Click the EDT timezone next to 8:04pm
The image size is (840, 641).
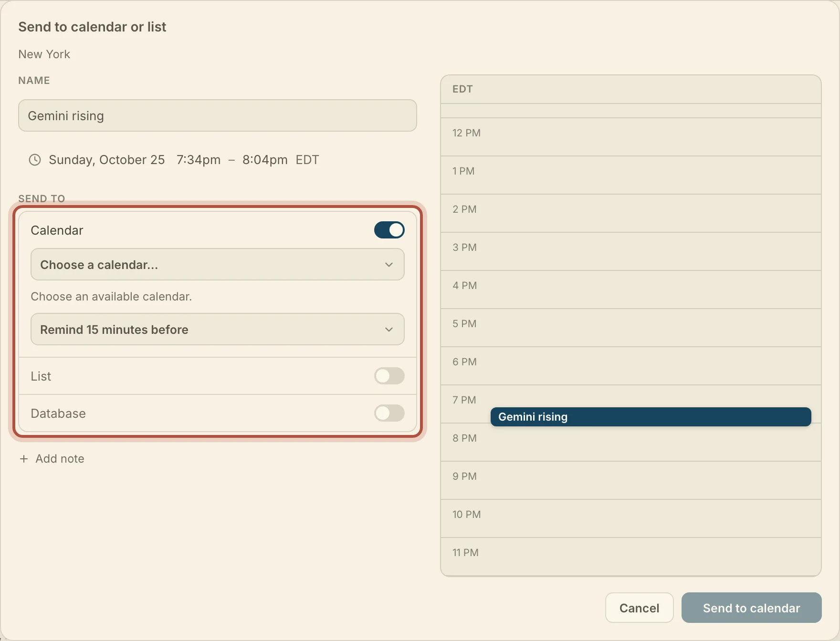307,160
